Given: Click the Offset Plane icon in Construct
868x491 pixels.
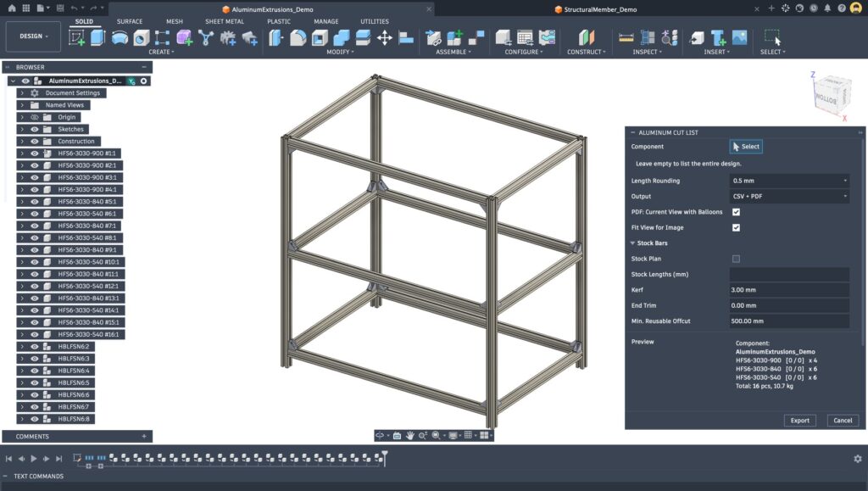Looking at the screenshot, I should coord(587,37).
